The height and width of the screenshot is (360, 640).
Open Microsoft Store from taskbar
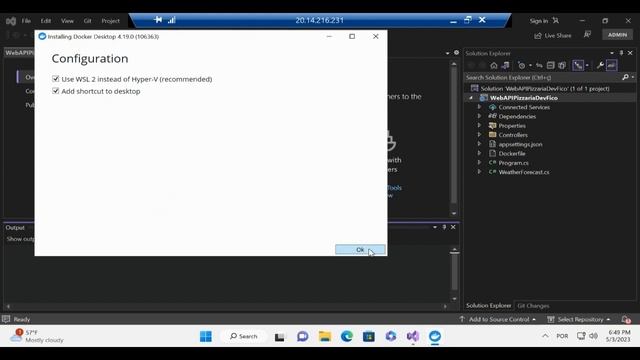(x=369, y=336)
